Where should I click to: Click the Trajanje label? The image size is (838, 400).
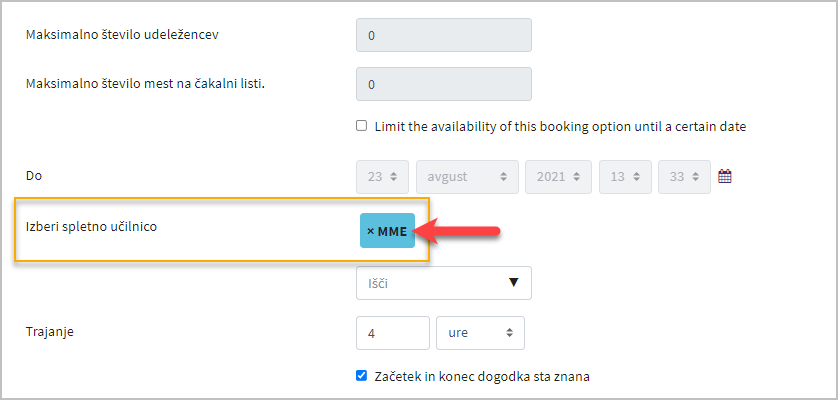point(50,332)
